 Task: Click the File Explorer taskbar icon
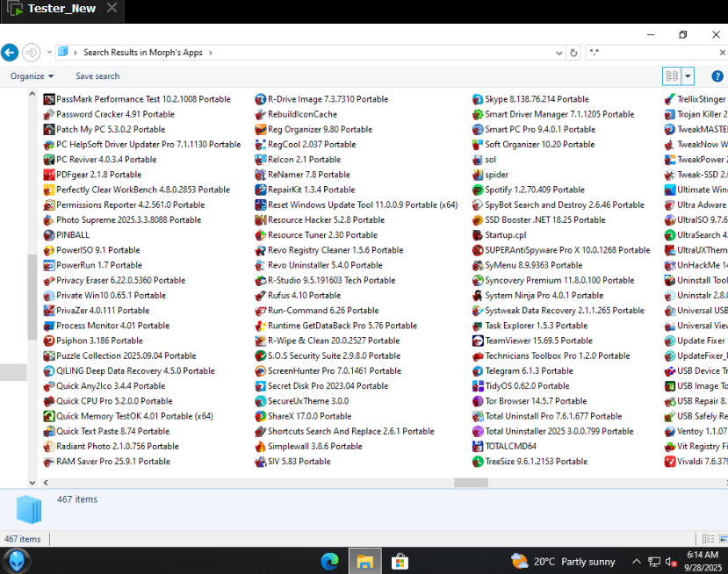[x=365, y=561]
